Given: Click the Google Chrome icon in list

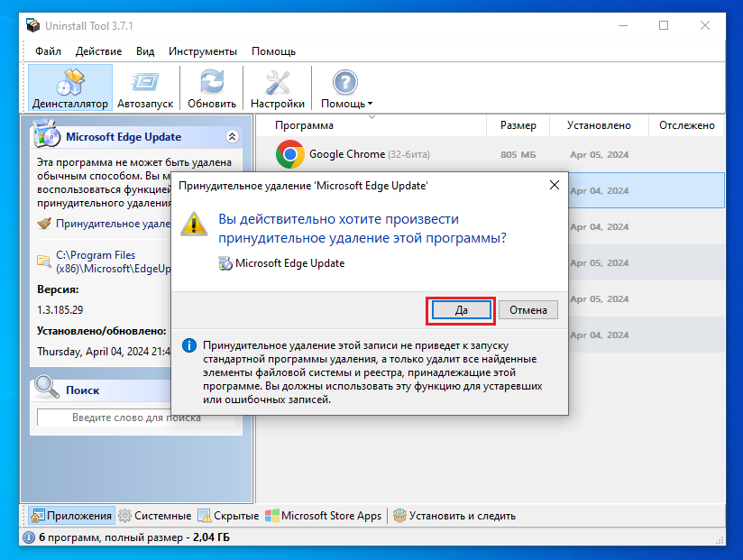Looking at the screenshot, I should 290,154.
